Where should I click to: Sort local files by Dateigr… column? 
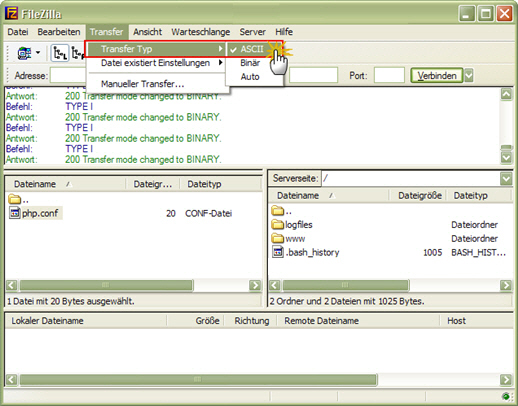[x=153, y=184]
